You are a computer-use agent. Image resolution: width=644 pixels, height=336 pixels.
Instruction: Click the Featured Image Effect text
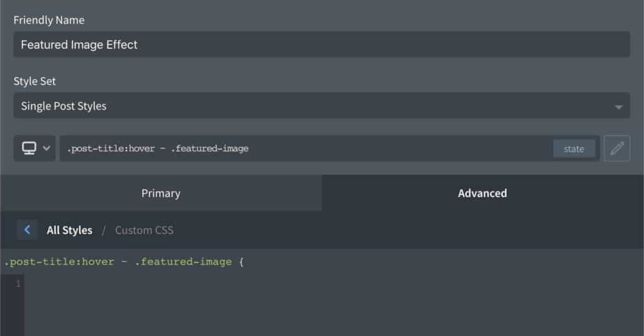(x=79, y=45)
